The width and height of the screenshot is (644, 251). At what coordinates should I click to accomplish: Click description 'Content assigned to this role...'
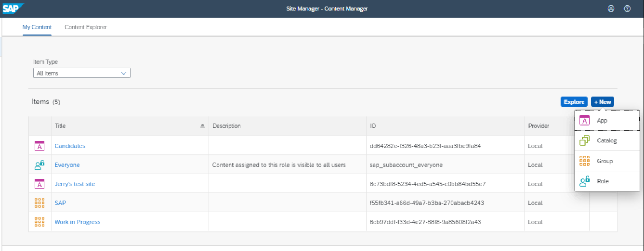click(x=279, y=165)
